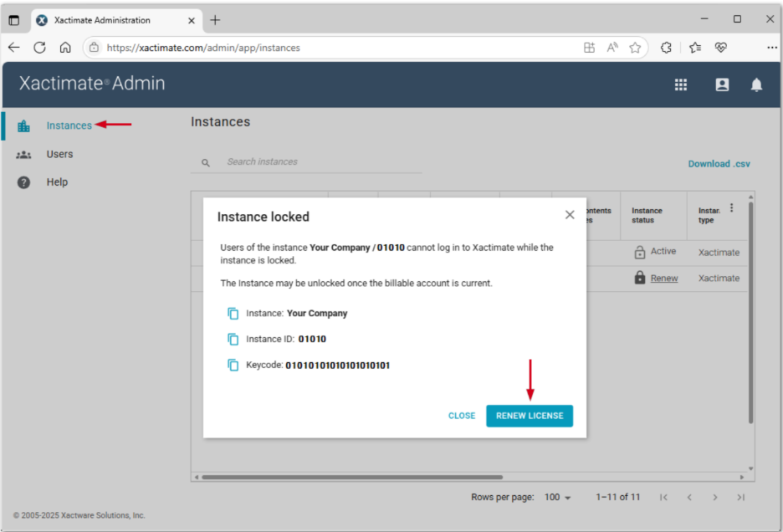783x532 pixels.
Task: Click the Renew status link
Action: (664, 279)
